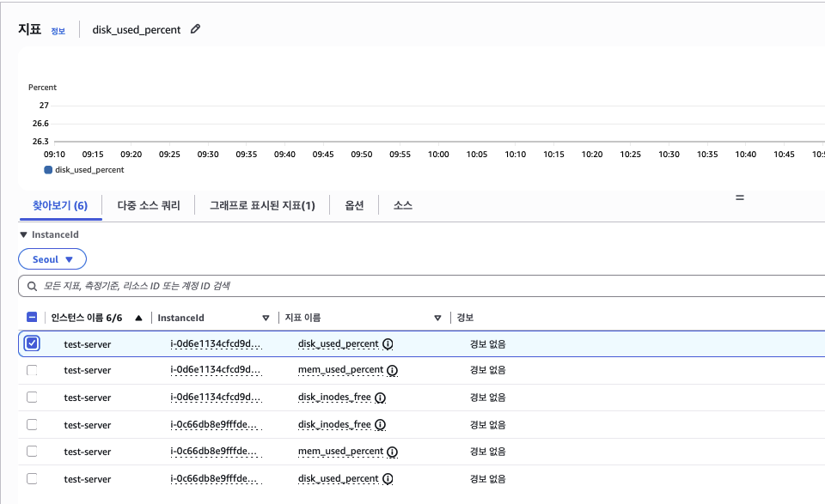Check the mem_used_percent row for i-0c66db8e9fffde
Image resolution: width=825 pixels, height=504 pixels.
click(x=32, y=451)
